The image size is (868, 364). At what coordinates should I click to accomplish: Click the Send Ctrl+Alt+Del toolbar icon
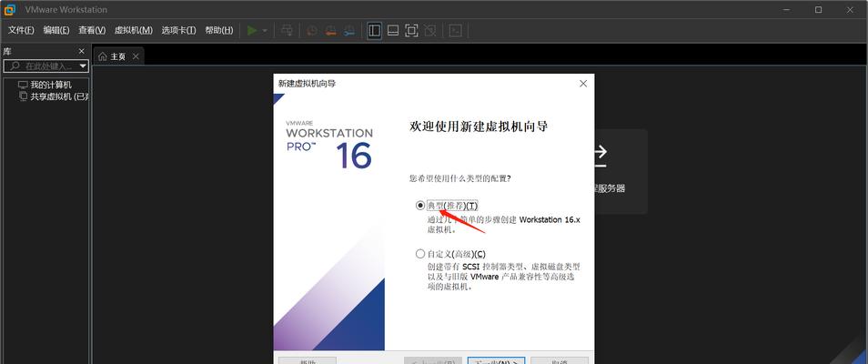coord(287,30)
